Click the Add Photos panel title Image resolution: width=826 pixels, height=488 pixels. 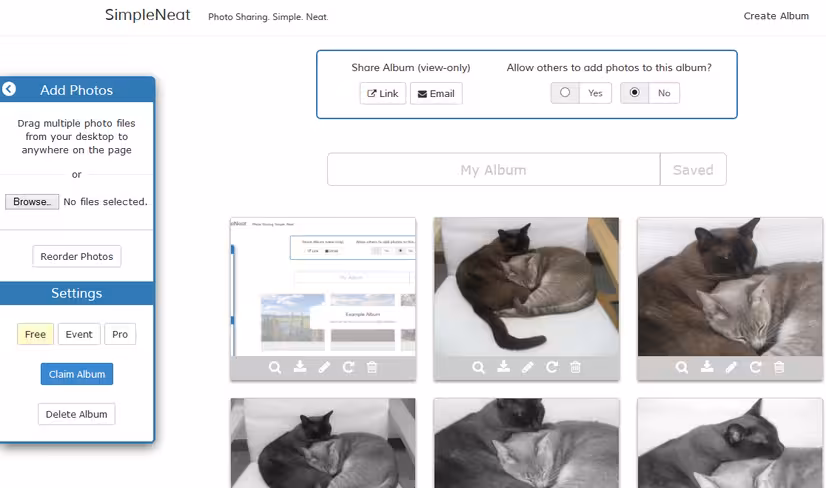[x=76, y=90]
